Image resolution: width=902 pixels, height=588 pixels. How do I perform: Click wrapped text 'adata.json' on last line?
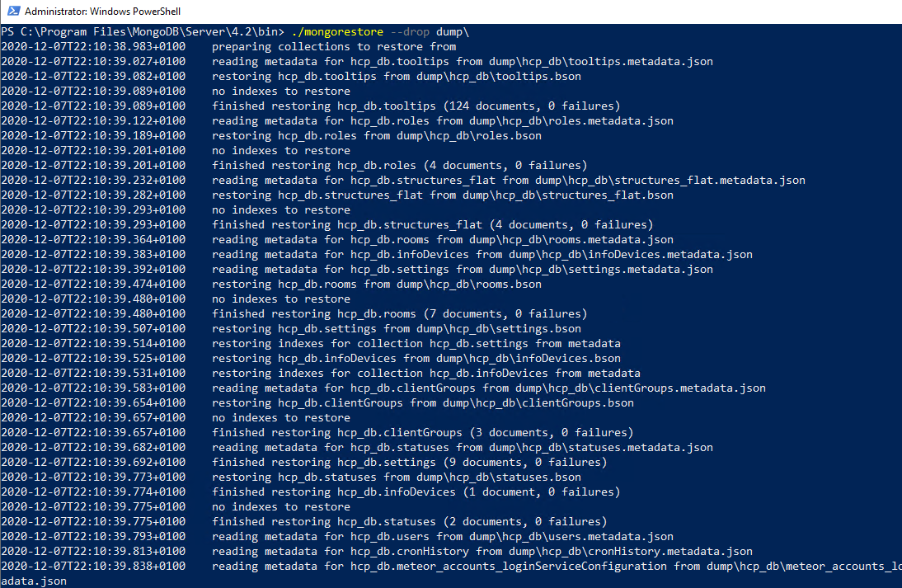tap(34, 581)
